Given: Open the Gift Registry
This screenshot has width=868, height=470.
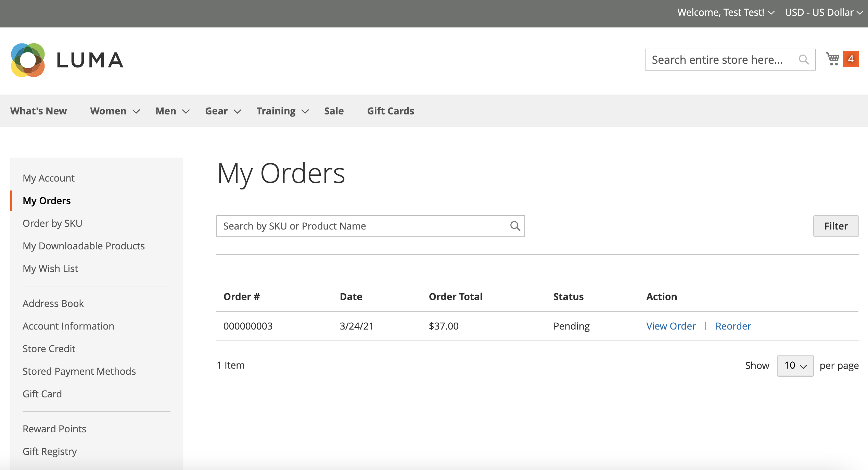Looking at the screenshot, I should 50,452.
